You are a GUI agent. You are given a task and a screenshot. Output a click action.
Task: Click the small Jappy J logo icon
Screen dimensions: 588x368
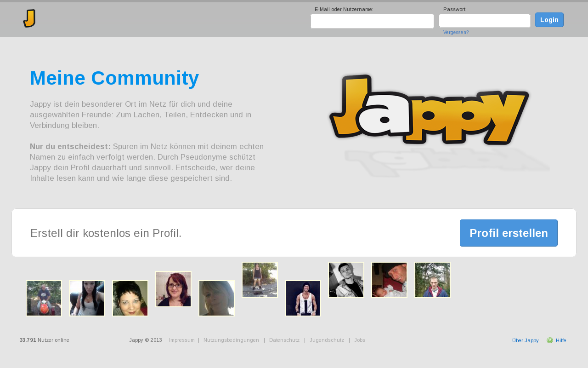[x=29, y=18]
